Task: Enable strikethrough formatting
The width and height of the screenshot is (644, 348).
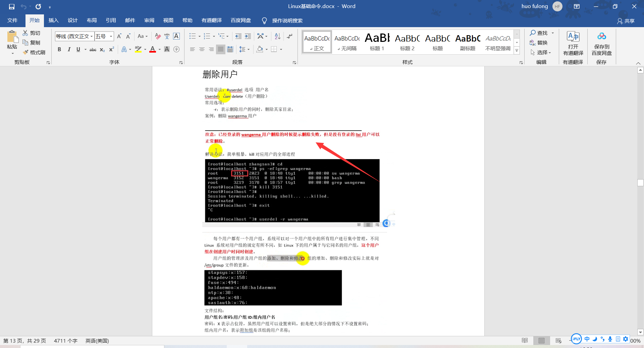Action: point(93,49)
